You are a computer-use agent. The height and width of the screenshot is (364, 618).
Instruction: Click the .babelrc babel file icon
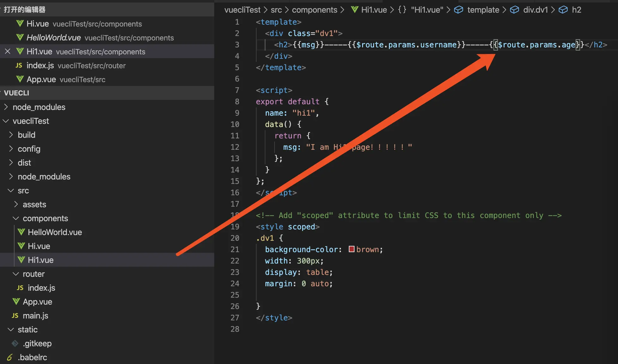[x=9, y=357]
